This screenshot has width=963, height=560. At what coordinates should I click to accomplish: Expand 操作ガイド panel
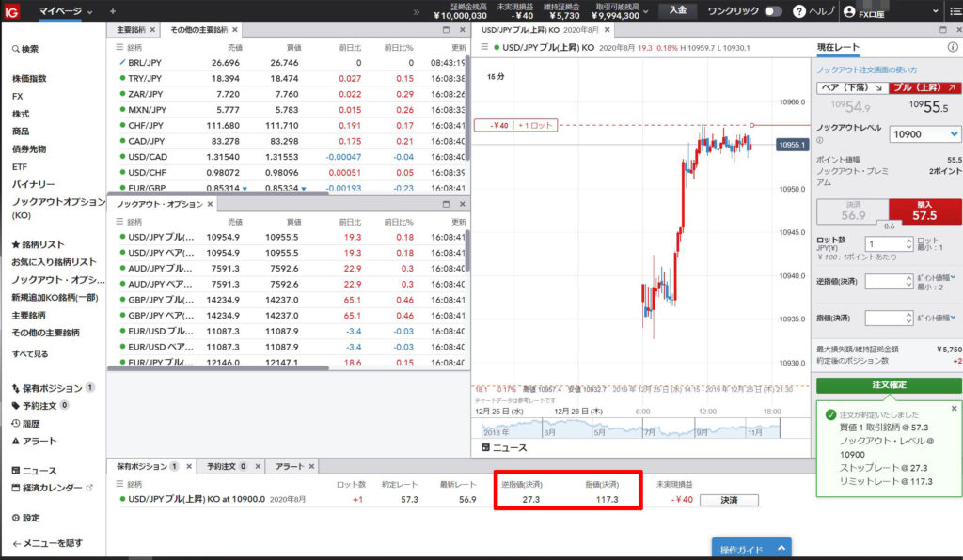(751, 549)
